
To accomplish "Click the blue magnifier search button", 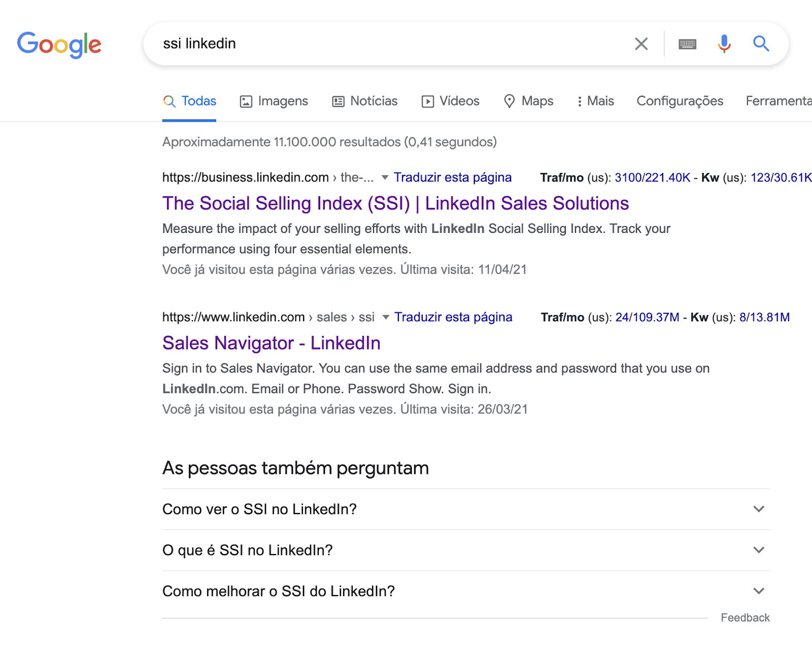I will (x=761, y=44).
